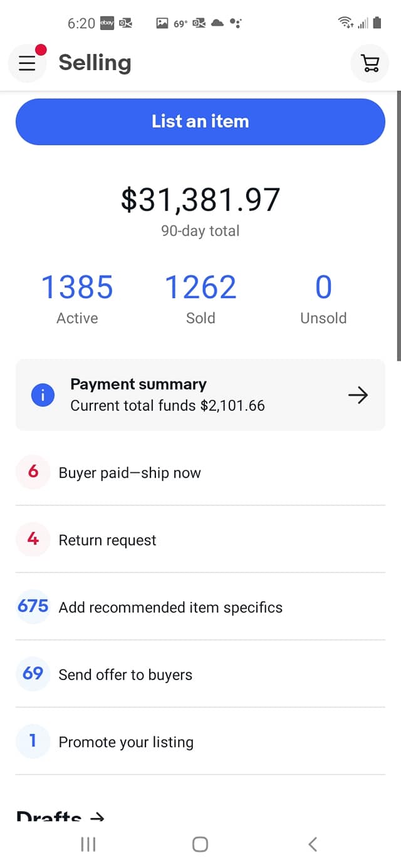This screenshot has height=868, width=401.
Task: Open Send offer to buyers
Action: [200, 674]
